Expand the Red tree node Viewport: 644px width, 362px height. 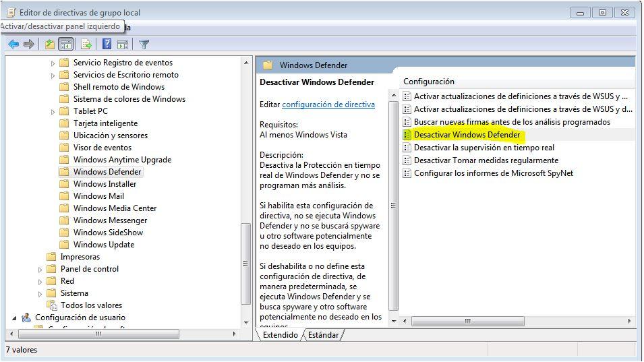[40, 282]
